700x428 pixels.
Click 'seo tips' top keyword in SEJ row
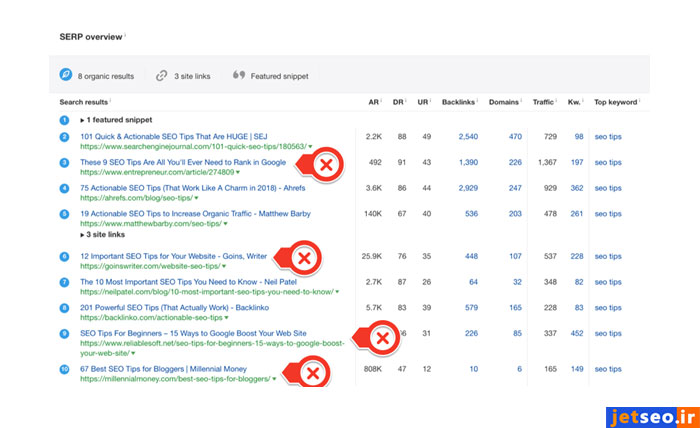pos(608,137)
